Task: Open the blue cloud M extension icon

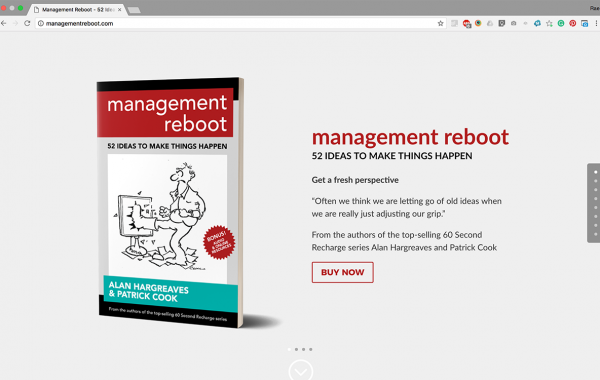Action: point(537,23)
